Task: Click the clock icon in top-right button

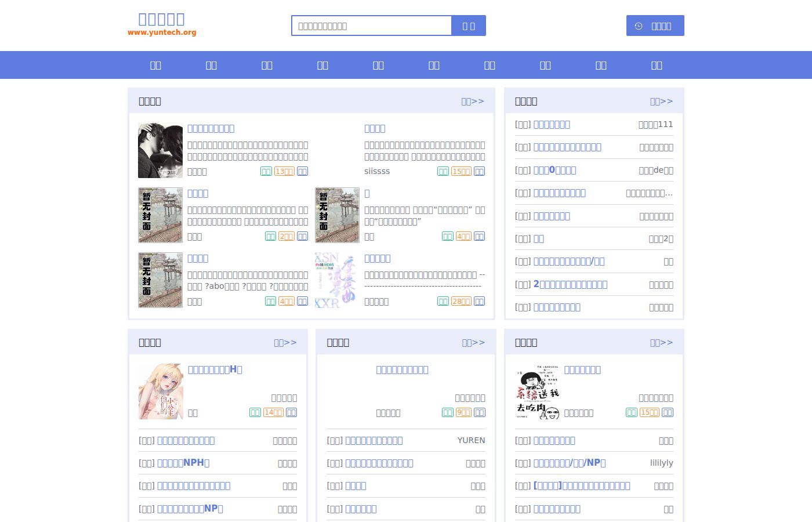Action: point(639,26)
